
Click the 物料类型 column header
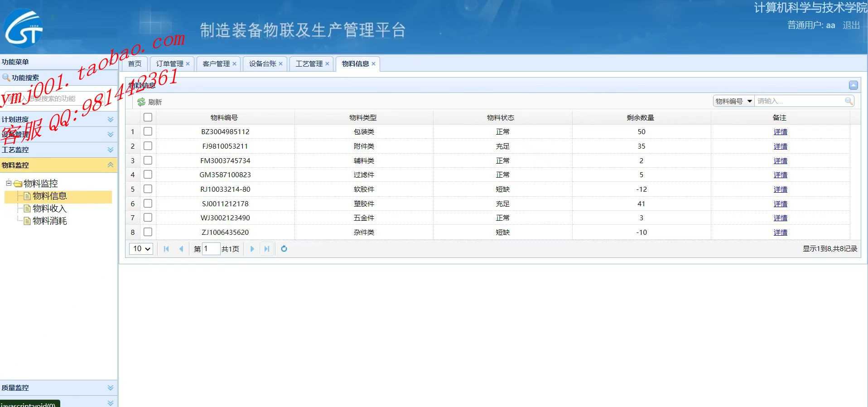(363, 117)
